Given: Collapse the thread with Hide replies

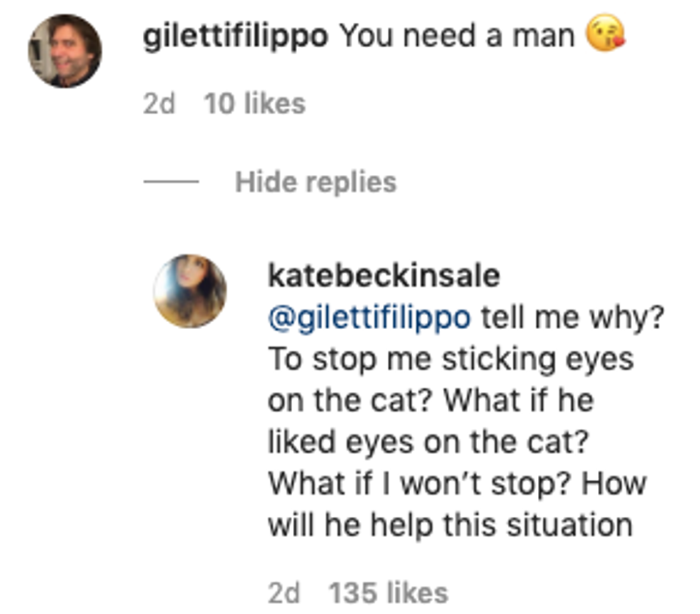Looking at the screenshot, I should pyautogui.click(x=316, y=182).
